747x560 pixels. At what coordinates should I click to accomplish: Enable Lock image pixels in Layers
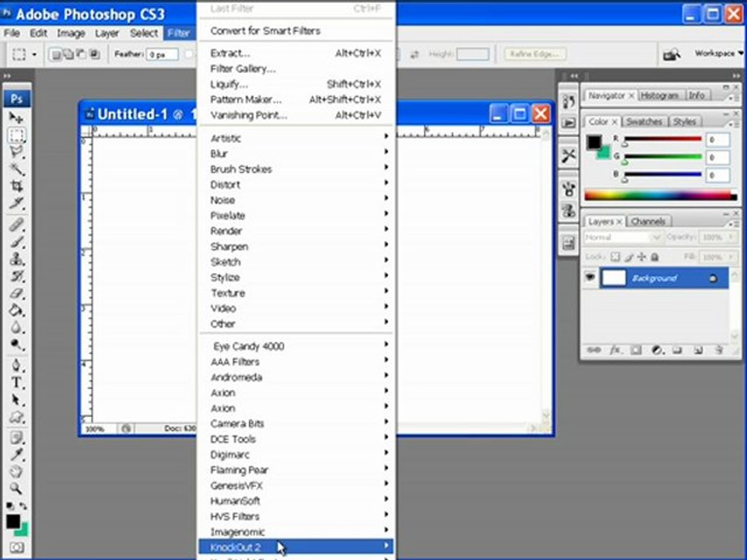click(x=629, y=257)
